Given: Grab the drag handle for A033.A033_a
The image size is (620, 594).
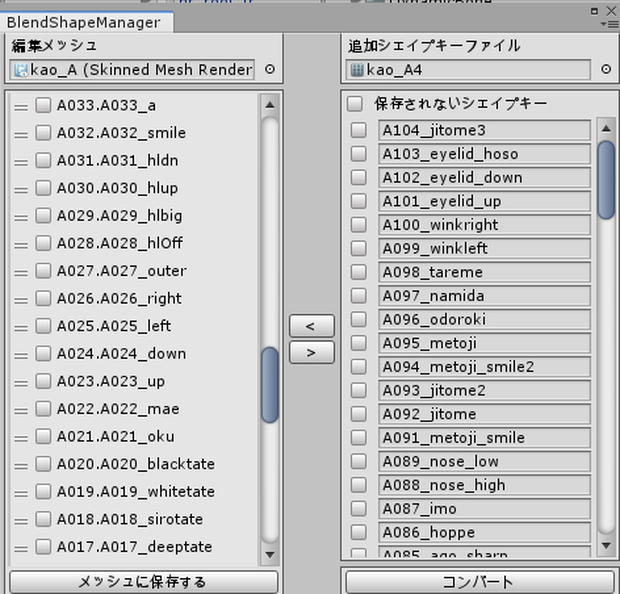Looking at the screenshot, I should pos(21,107).
